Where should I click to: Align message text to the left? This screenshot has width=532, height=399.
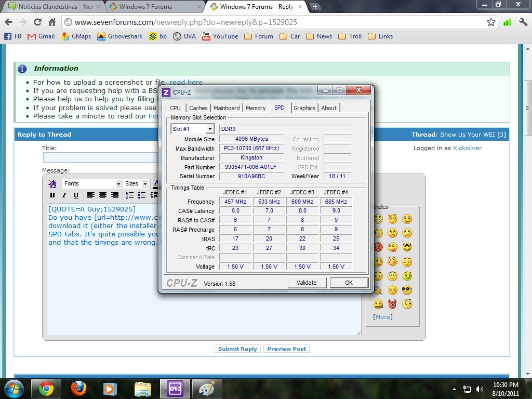[x=90, y=195]
